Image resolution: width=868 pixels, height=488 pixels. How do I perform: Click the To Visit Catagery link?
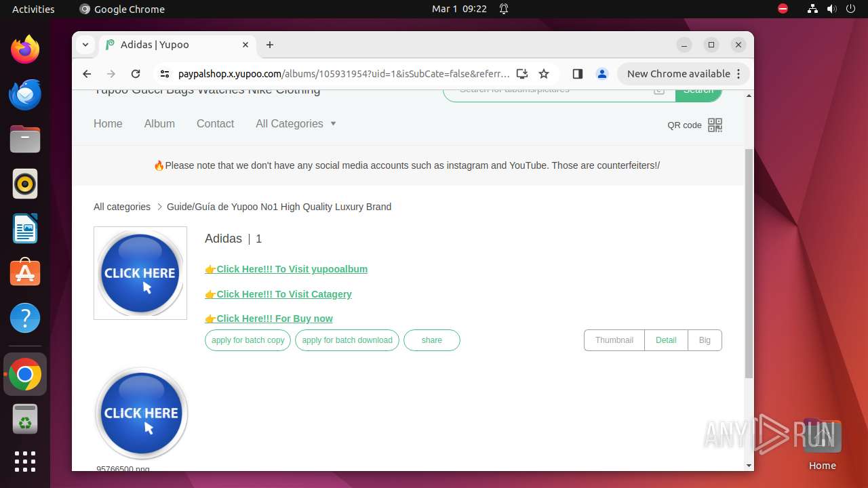(x=278, y=294)
